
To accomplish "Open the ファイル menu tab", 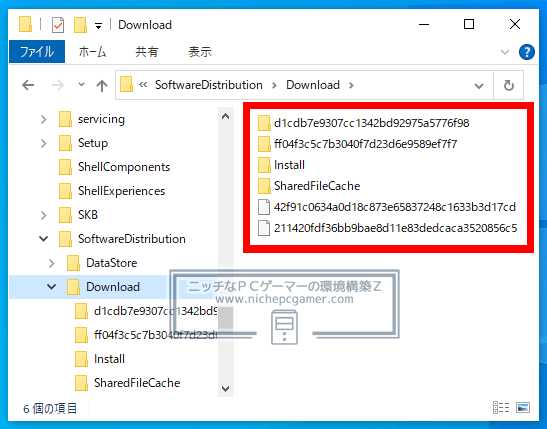I will 37,52.
